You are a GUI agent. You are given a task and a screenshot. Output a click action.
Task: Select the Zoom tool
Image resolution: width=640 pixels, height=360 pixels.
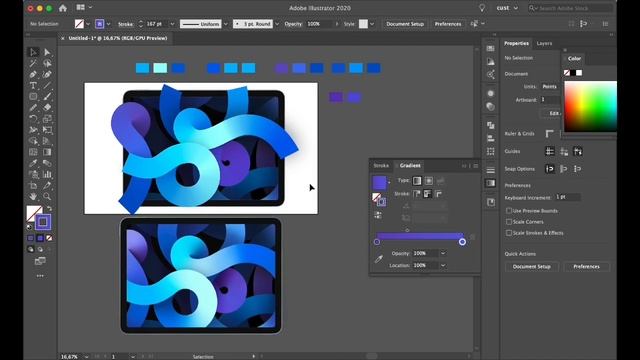(47, 196)
